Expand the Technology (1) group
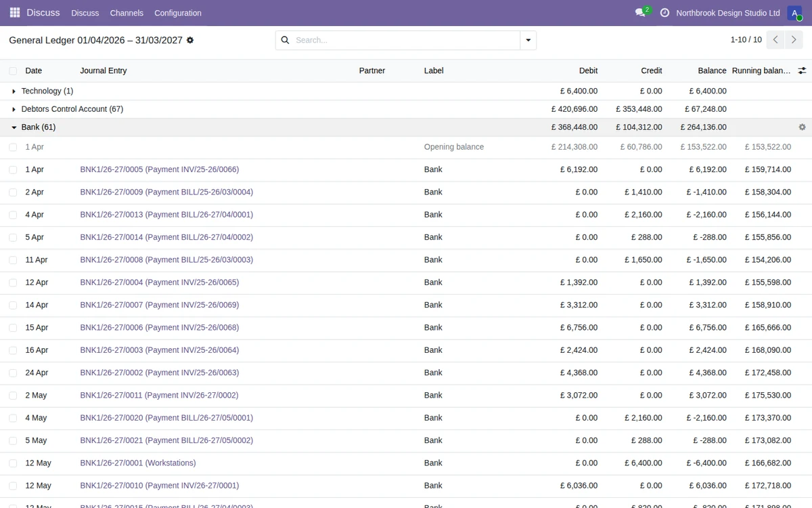The height and width of the screenshot is (508, 812). 14,91
